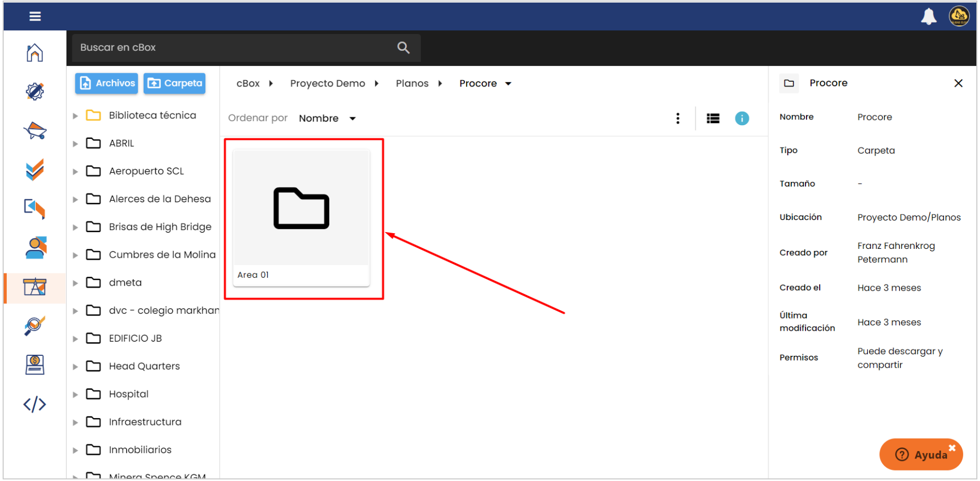The height and width of the screenshot is (481, 980).
Task: Open the hamburger menu
Action: [35, 17]
